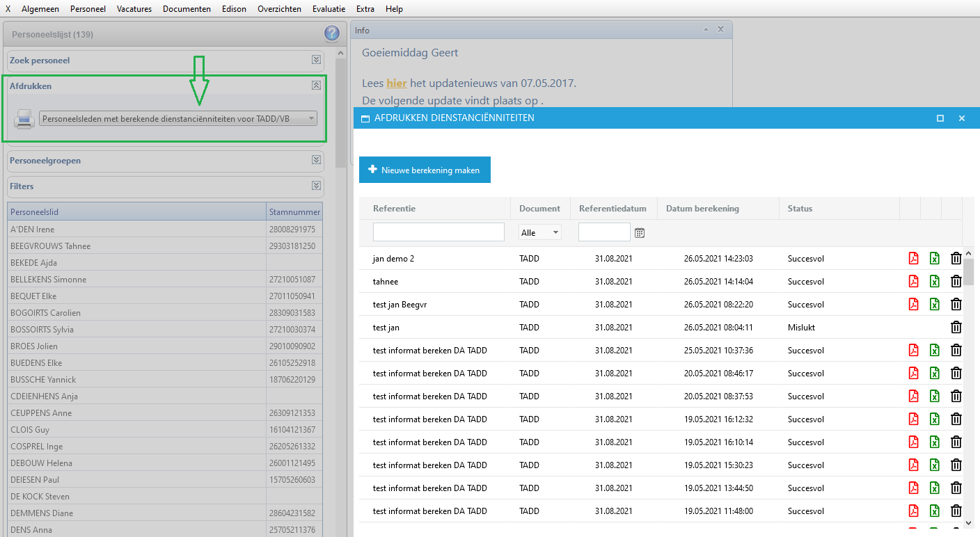Delete calculation dated 25.05.2021 10:37:36

[956, 351]
